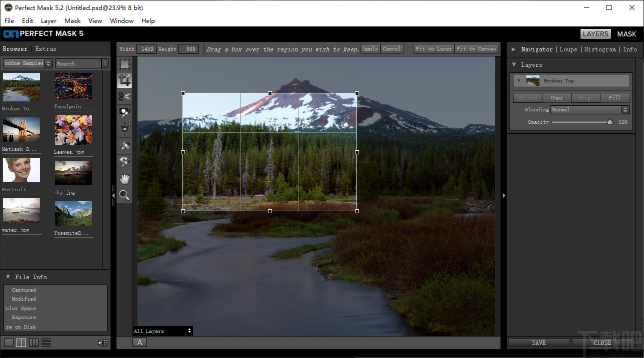644x358 pixels.
Task: Switch to the Histogram tab
Action: (x=600, y=49)
